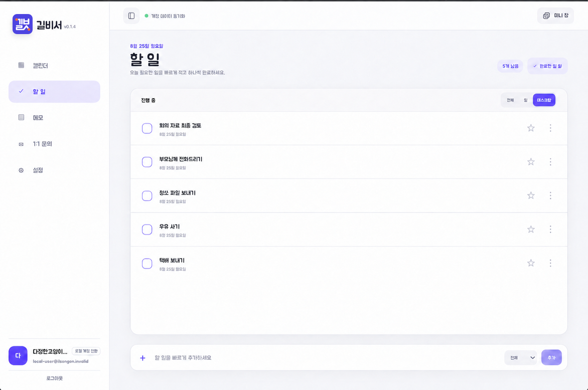Screen dimensions: 588x390
Task: Open more options for 청소 파일 보내기
Action: pyautogui.click(x=550, y=196)
